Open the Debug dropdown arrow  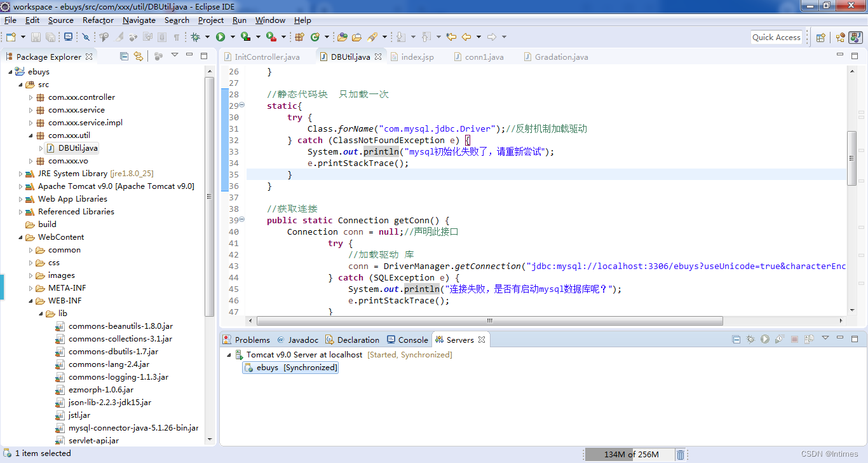pyautogui.click(x=207, y=37)
